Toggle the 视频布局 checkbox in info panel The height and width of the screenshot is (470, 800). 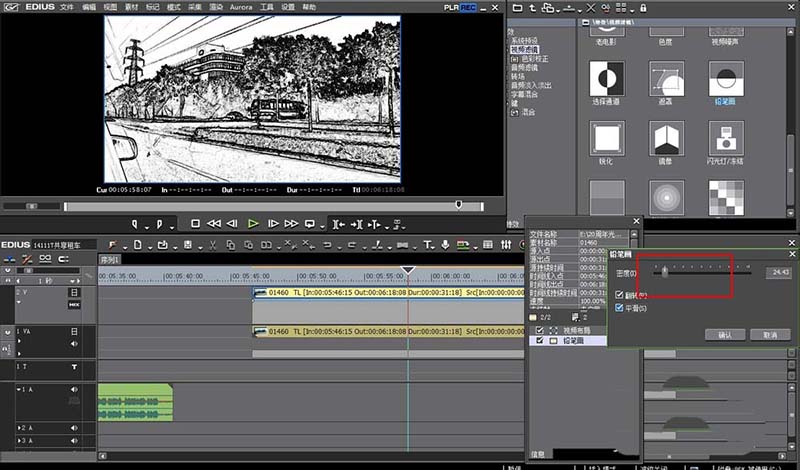pos(539,330)
